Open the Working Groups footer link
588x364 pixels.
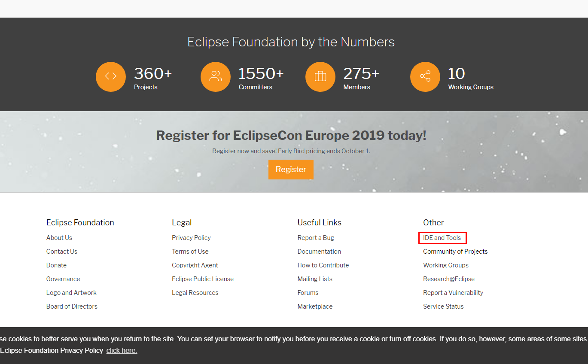click(446, 265)
